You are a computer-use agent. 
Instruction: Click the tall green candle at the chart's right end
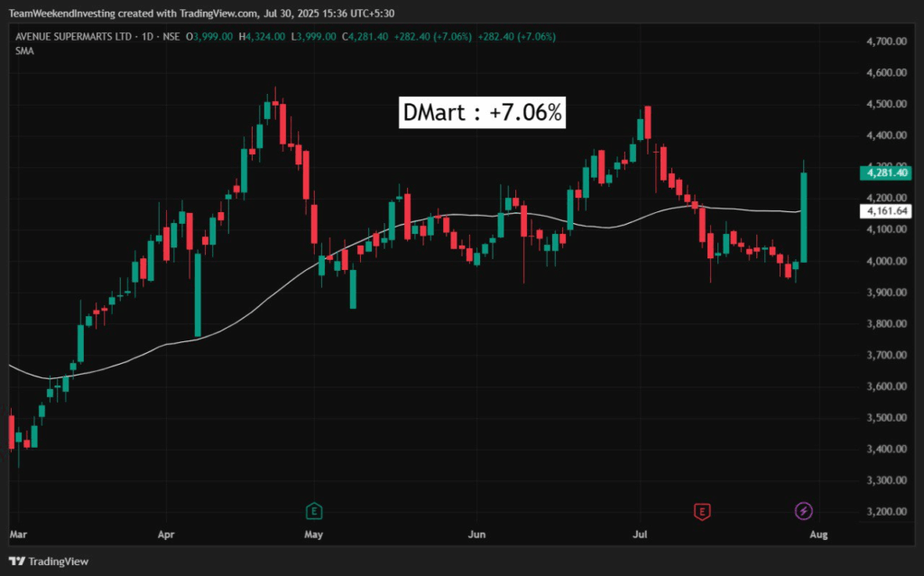[803, 217]
